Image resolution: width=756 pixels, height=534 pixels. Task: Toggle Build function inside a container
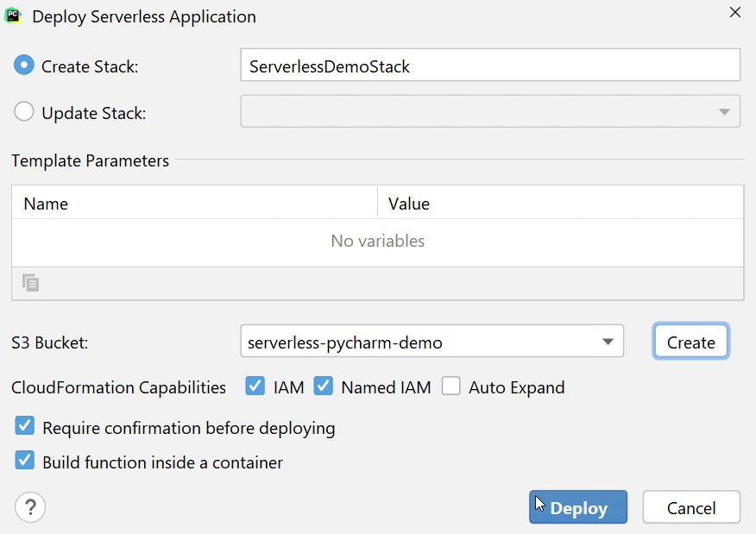pos(25,462)
